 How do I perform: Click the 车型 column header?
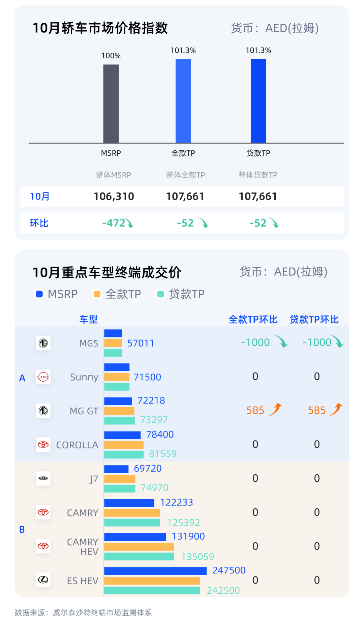[x=89, y=319]
